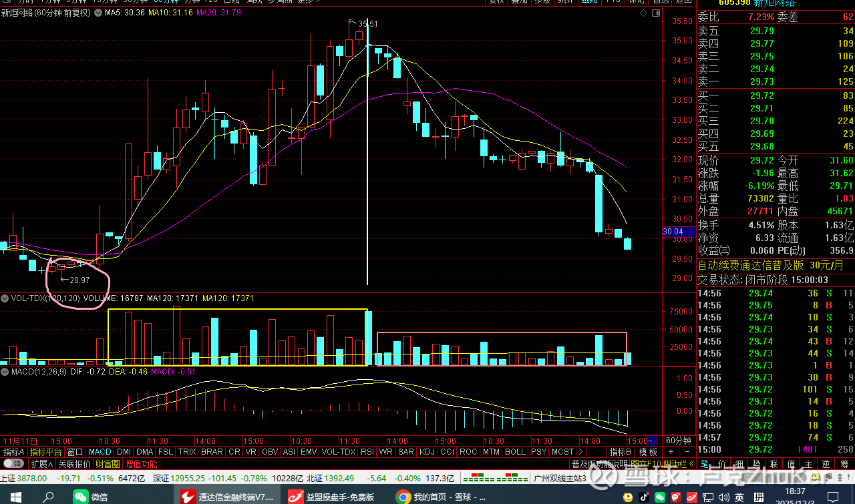Switch to the KDJ indicator tab
Image resolution: width=855 pixels, height=504 pixels.
[426, 452]
